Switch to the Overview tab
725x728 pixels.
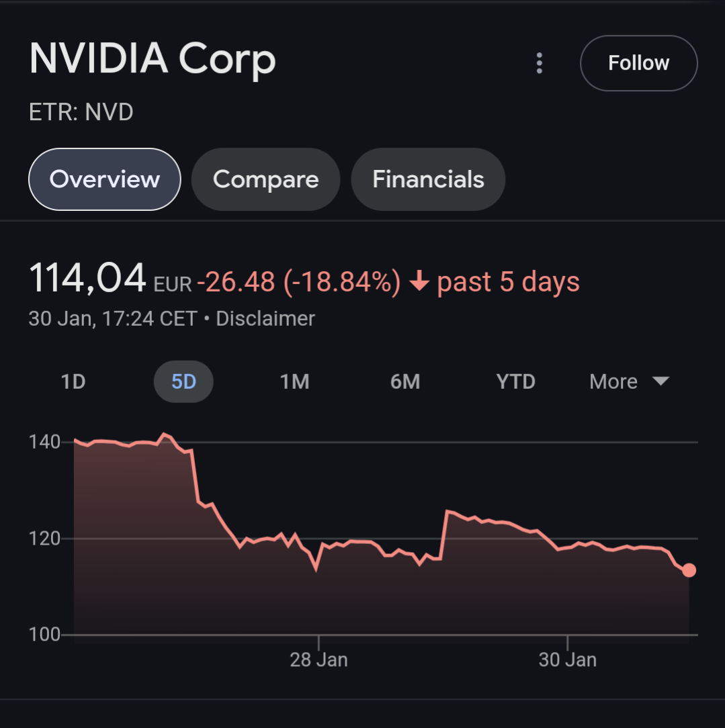(105, 179)
